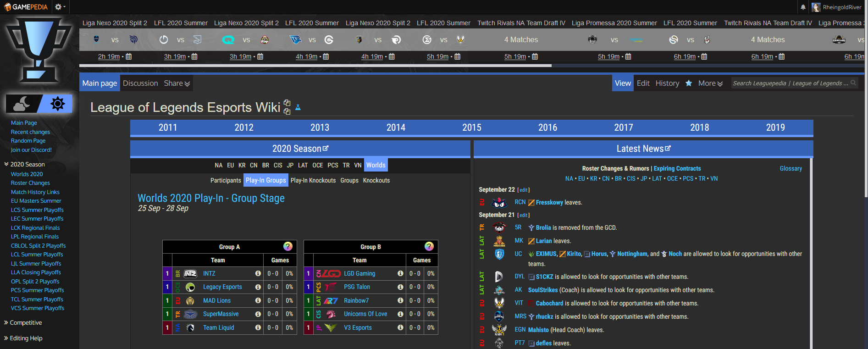The width and height of the screenshot is (868, 349).
Task: Open Recent changes in sidebar
Action: point(30,132)
